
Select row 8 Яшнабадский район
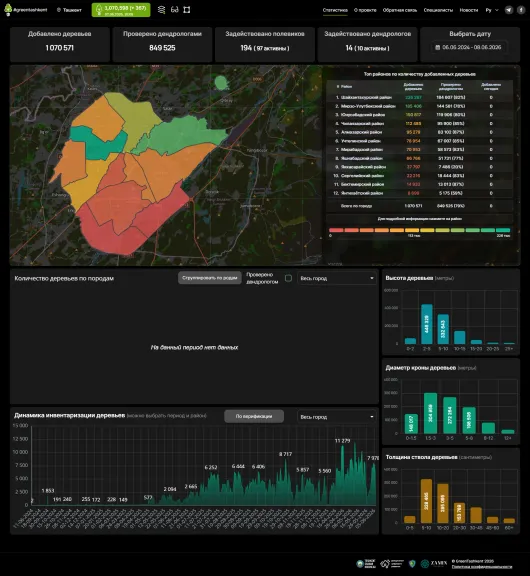click(419, 158)
